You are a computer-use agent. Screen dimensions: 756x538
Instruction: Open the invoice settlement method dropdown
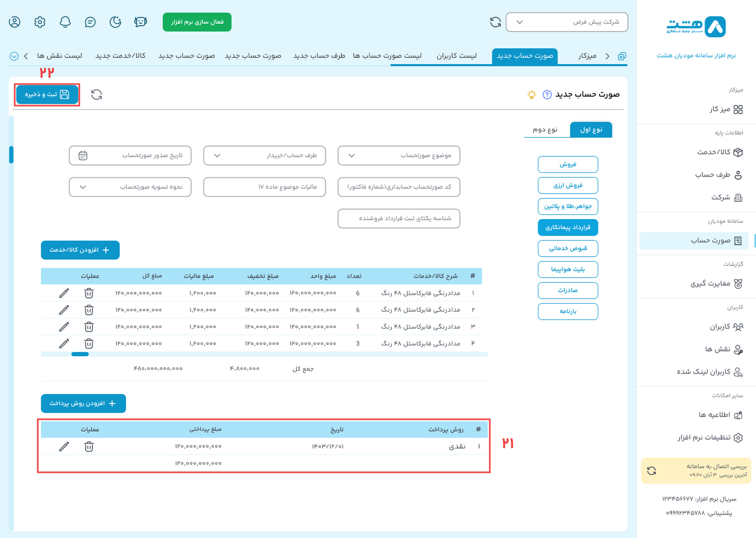pos(130,187)
